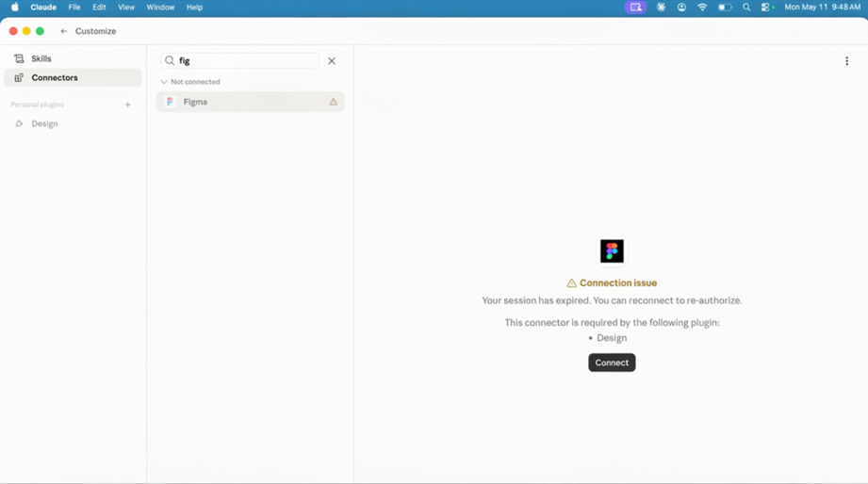Click the warning triangle on Figma row
Image resolution: width=868 pixels, height=484 pixels.
click(334, 102)
